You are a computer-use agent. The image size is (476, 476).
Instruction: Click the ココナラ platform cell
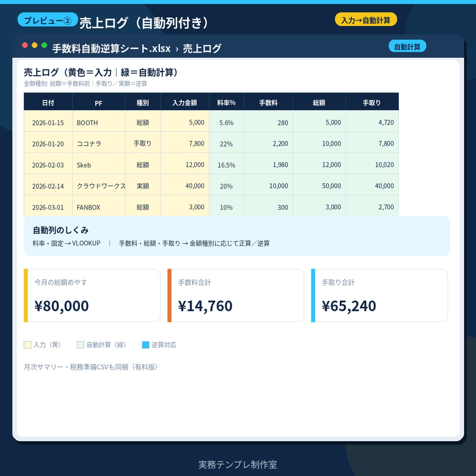click(99, 142)
